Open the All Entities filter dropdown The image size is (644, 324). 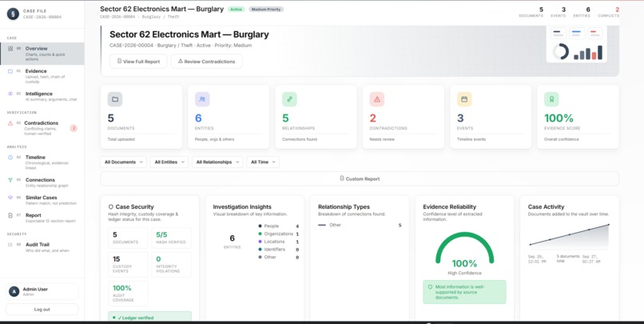[169, 162]
